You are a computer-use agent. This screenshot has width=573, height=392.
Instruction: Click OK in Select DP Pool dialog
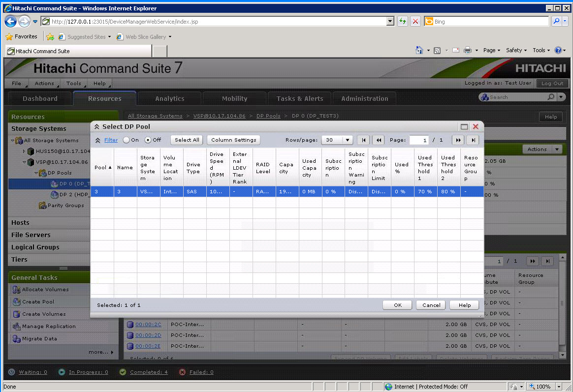(x=398, y=305)
